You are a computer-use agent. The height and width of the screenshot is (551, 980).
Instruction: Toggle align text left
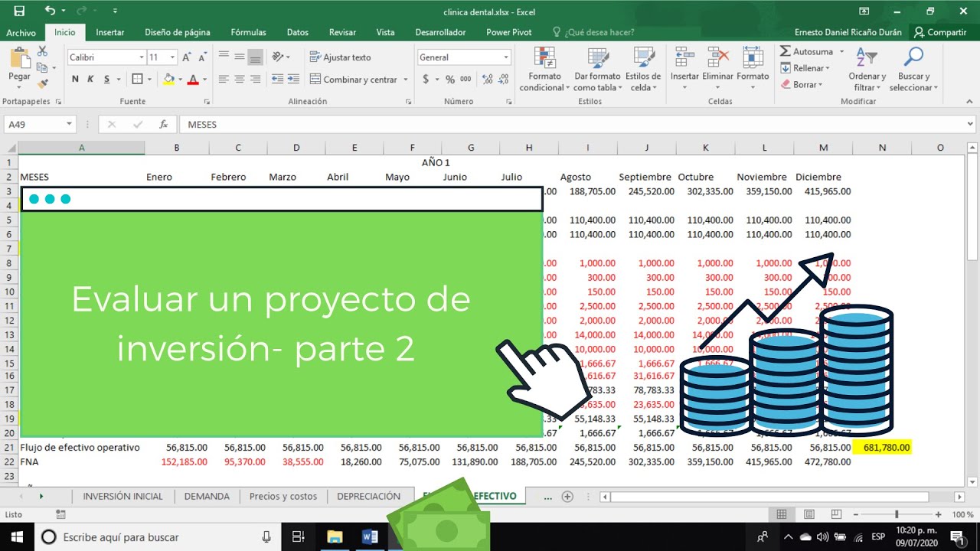224,79
